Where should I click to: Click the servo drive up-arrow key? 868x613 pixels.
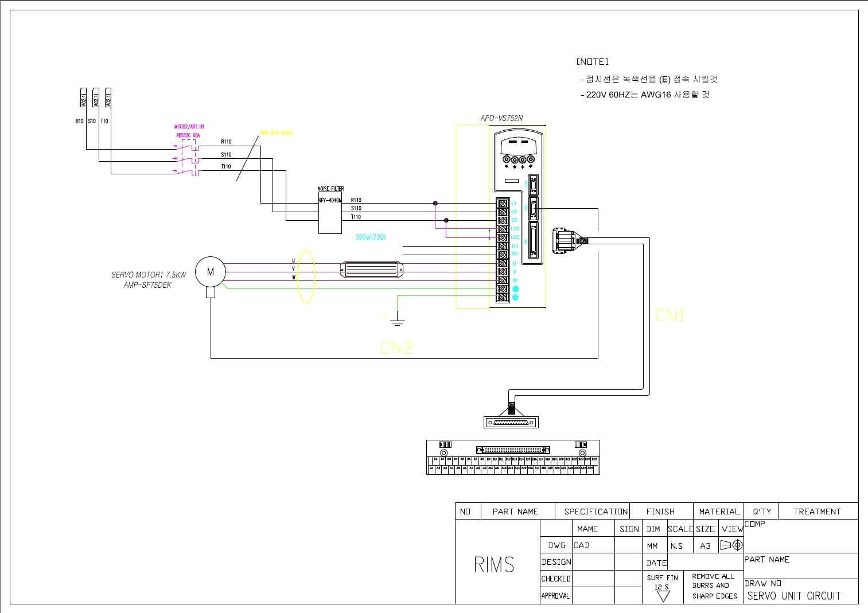click(523, 160)
